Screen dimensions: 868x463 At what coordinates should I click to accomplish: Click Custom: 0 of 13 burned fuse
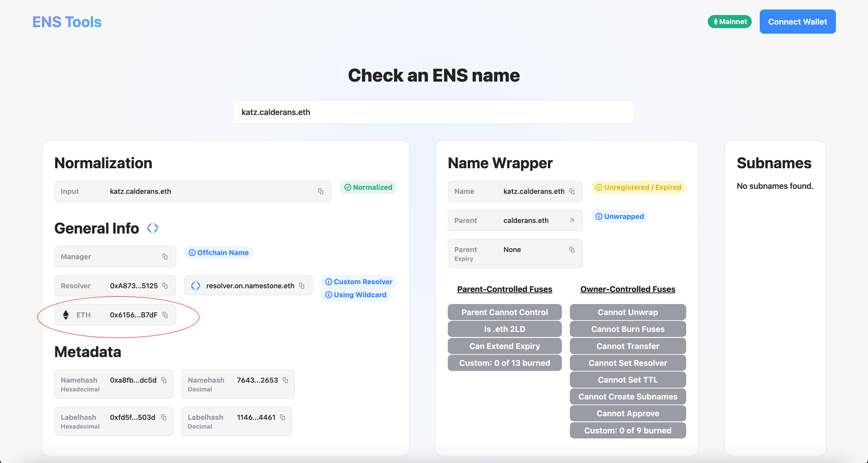pos(505,363)
